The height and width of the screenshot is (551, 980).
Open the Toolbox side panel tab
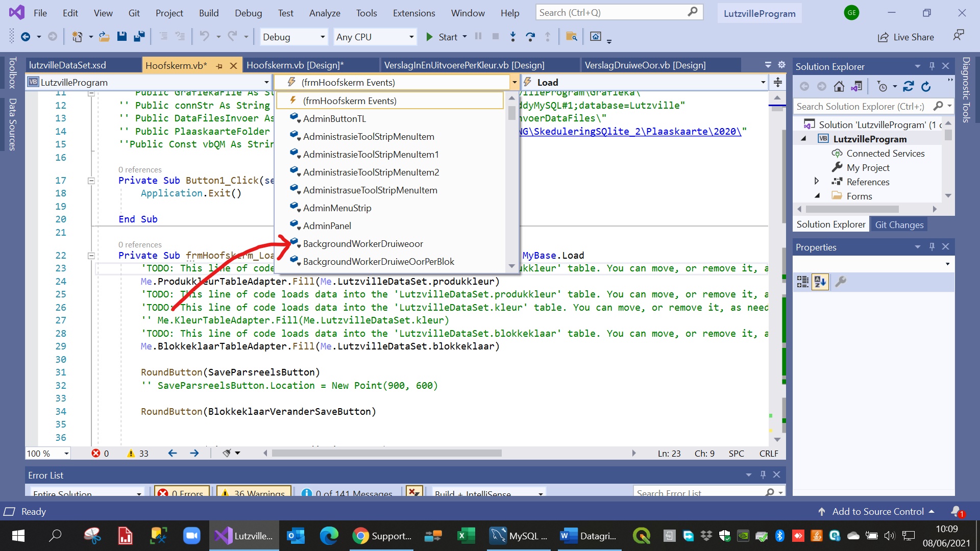tap(12, 72)
